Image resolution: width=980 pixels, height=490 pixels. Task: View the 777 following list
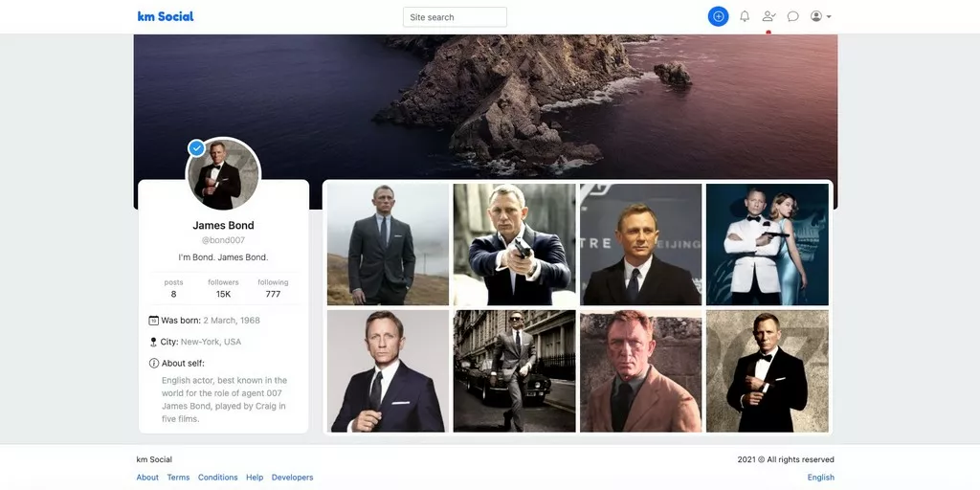pos(273,289)
